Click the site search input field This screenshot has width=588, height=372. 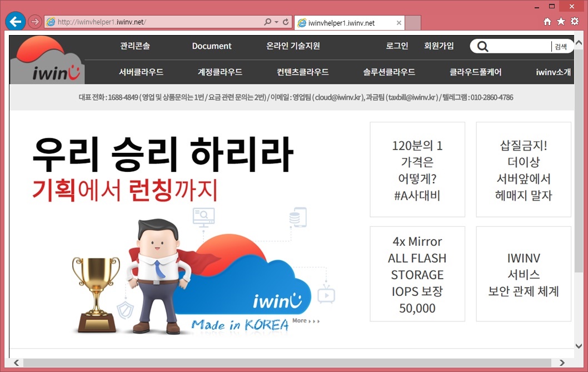point(520,47)
